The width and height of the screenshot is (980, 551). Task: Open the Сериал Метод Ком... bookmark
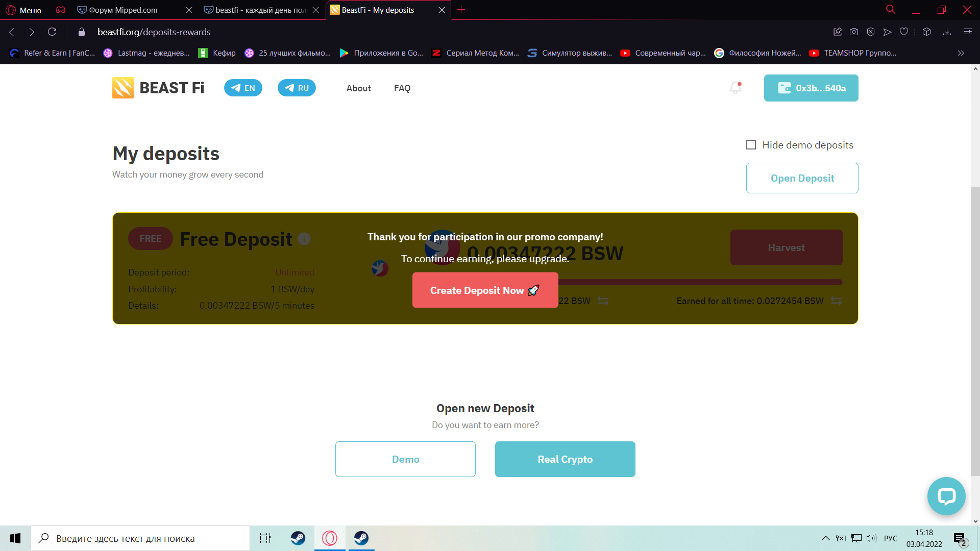pos(475,53)
